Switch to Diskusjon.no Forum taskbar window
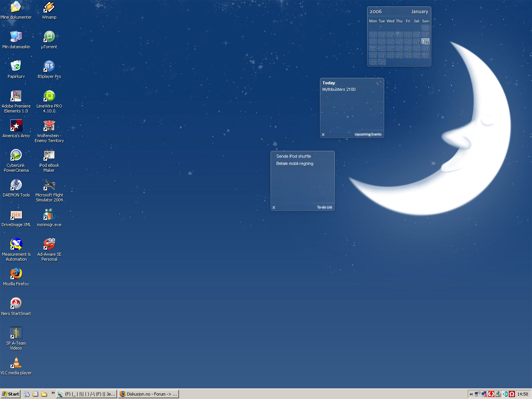This screenshot has width=532, height=399. point(148,394)
